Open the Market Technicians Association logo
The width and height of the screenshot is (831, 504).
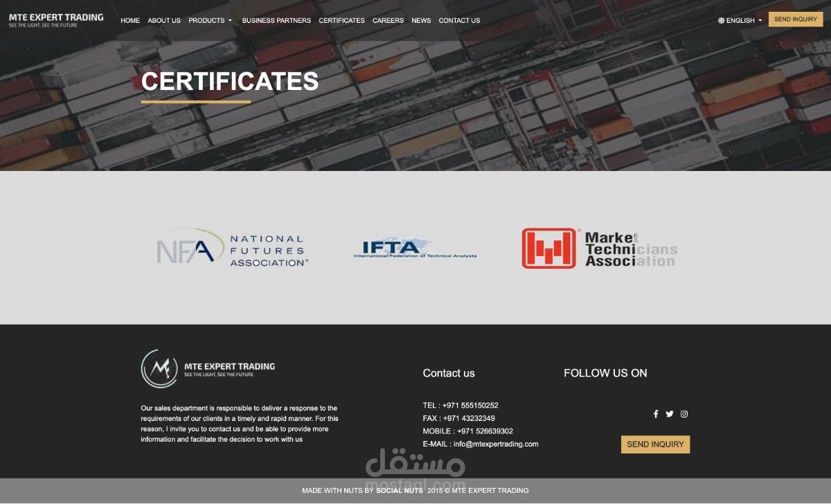[x=600, y=249]
